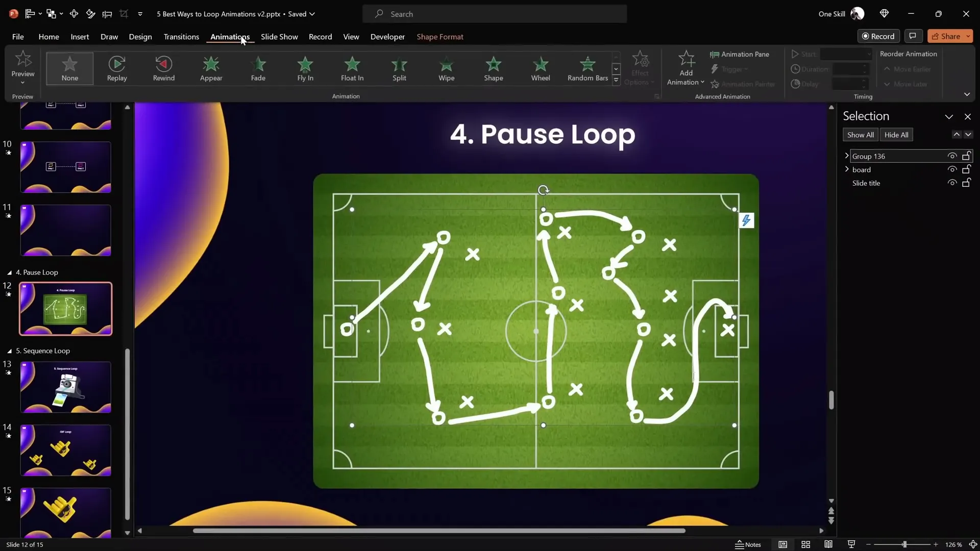This screenshot has height=551, width=980.
Task: Open the Share button dropdown arrow
Action: (968, 36)
